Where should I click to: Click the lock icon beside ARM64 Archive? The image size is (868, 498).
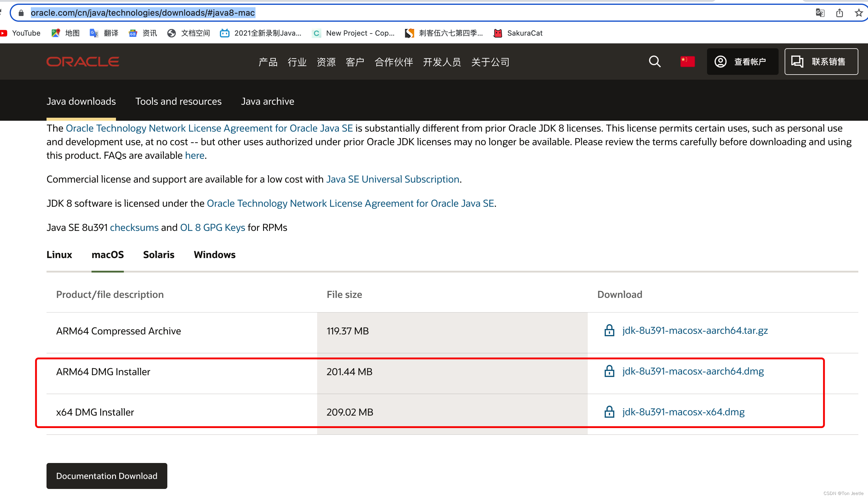coord(609,330)
